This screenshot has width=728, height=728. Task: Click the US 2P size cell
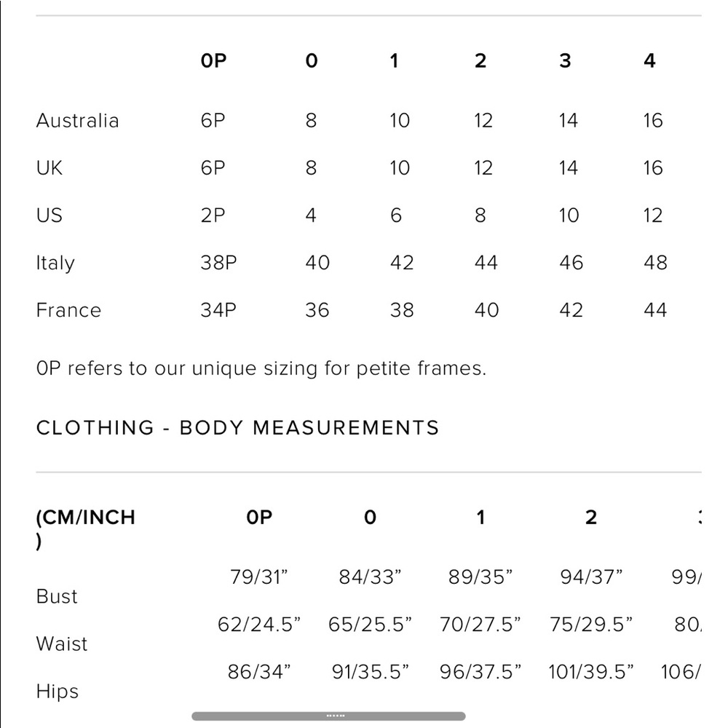coord(213,215)
